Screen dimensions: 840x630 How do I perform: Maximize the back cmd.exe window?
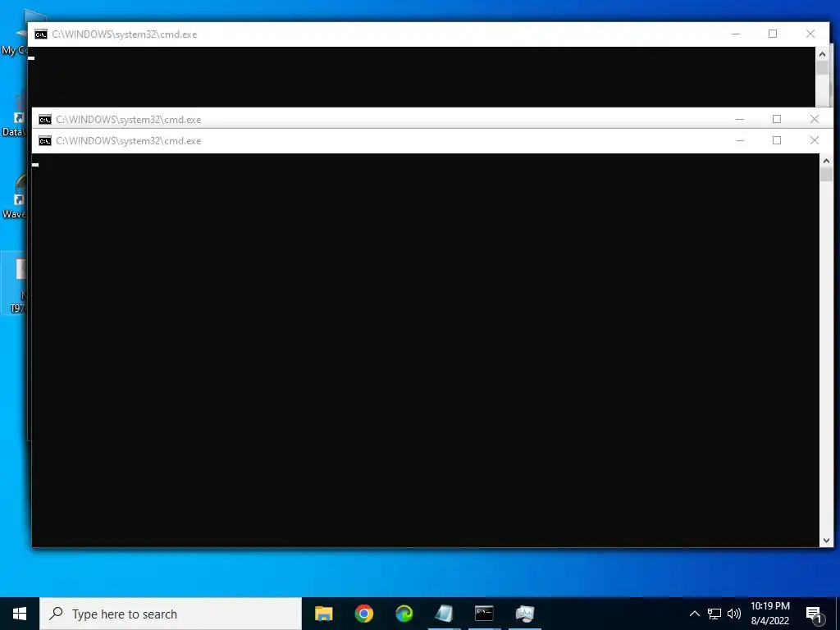click(773, 34)
